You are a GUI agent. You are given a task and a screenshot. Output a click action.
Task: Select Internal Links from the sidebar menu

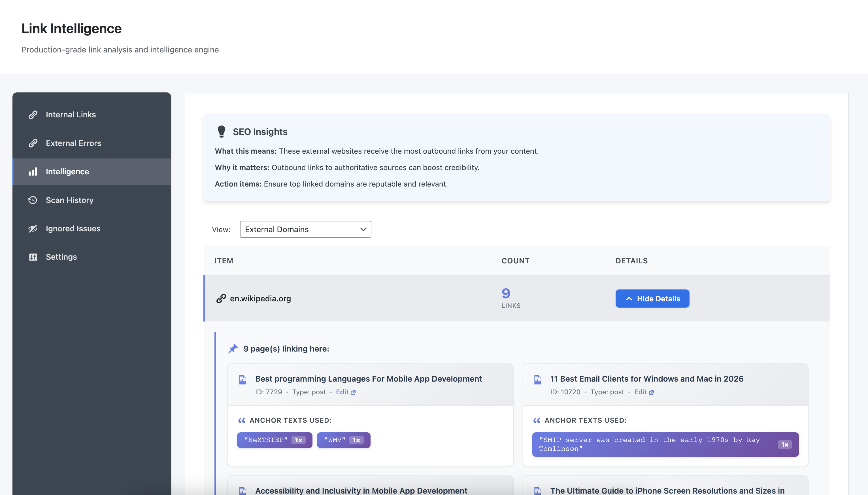pyautogui.click(x=70, y=115)
